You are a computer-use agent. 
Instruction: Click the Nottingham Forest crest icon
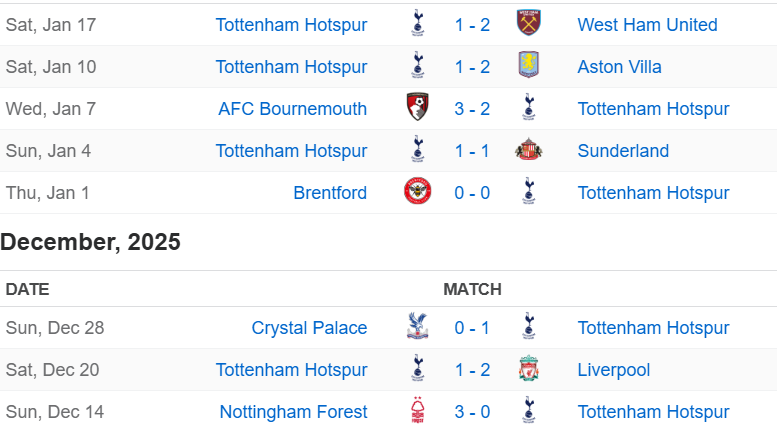click(x=418, y=410)
